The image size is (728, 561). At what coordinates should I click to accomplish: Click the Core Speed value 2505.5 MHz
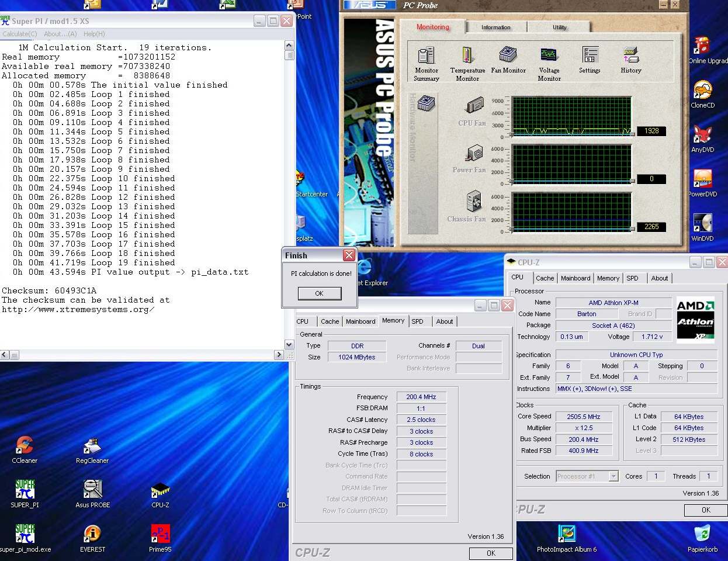583,417
